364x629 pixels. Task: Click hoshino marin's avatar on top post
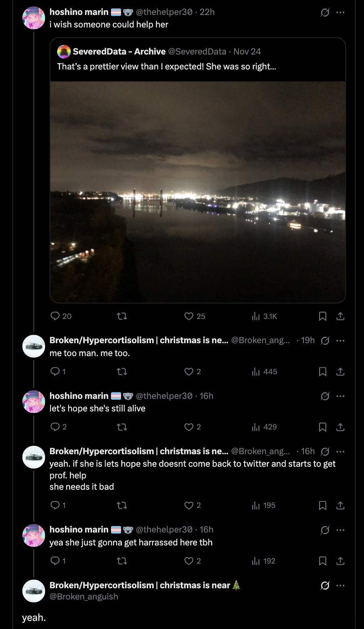point(33,18)
